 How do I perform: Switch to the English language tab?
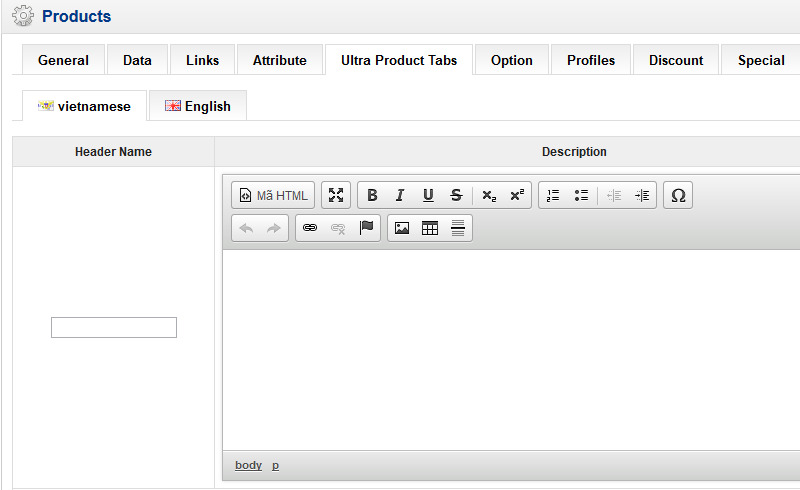click(198, 106)
